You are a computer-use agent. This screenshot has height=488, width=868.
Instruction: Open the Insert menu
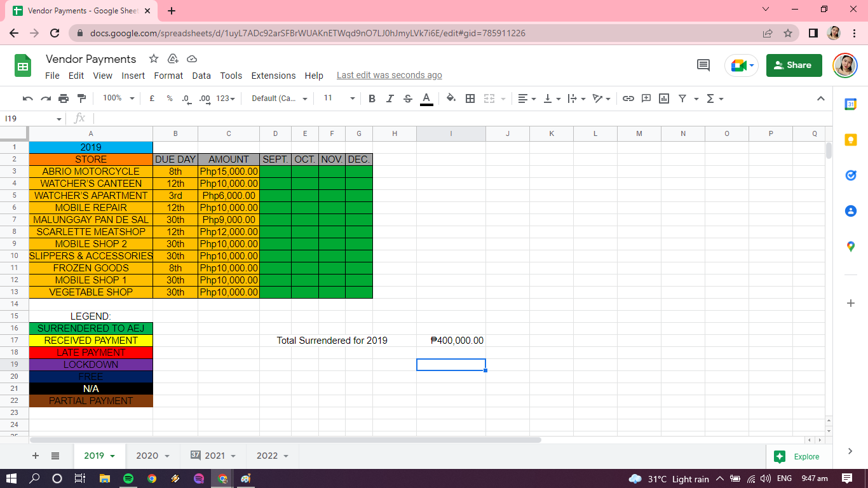tap(133, 76)
